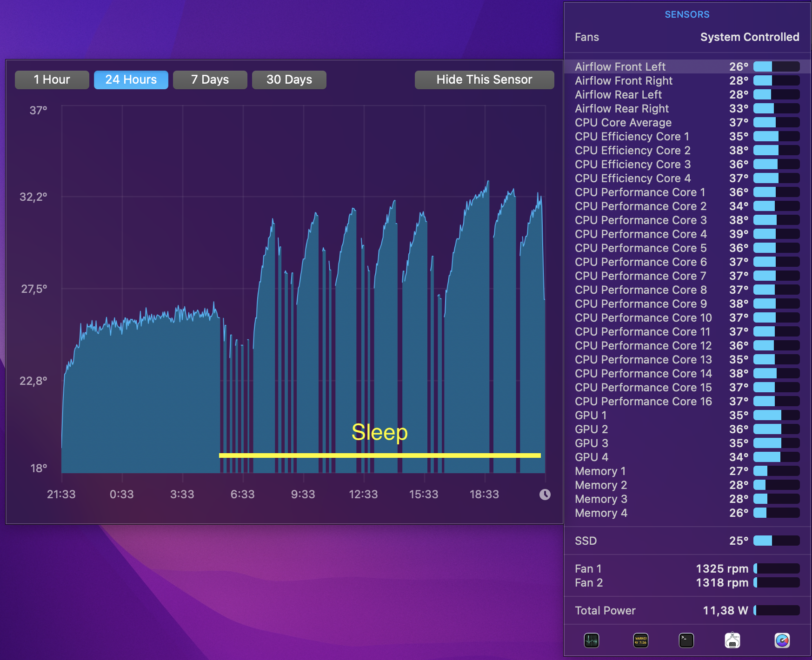The image size is (812, 660).
Task: Click the Hide This Sensor button
Action: 485,79
